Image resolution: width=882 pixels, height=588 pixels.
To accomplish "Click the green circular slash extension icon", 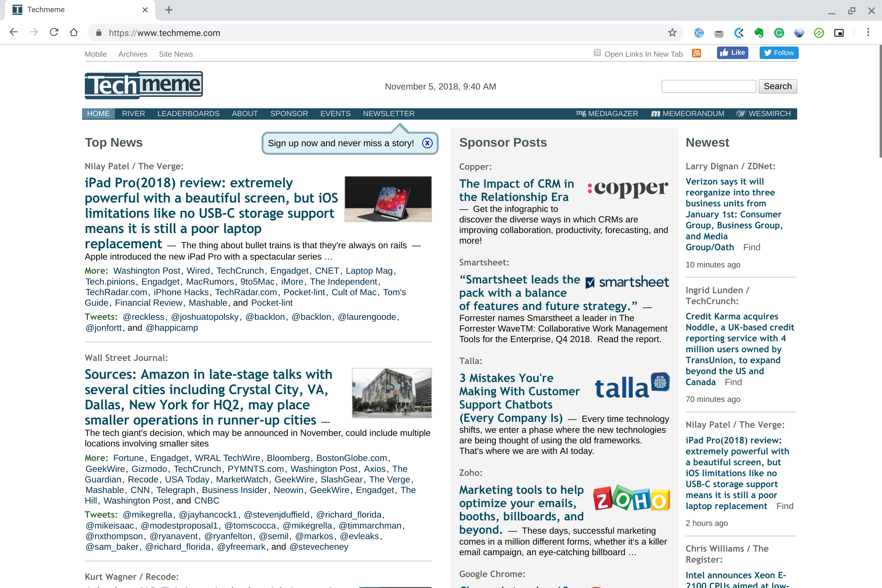I will pos(819,33).
